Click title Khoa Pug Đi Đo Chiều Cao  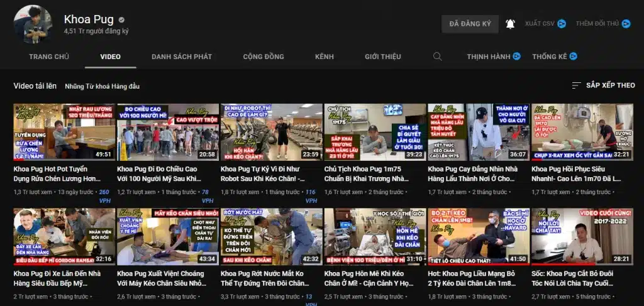click(158, 174)
